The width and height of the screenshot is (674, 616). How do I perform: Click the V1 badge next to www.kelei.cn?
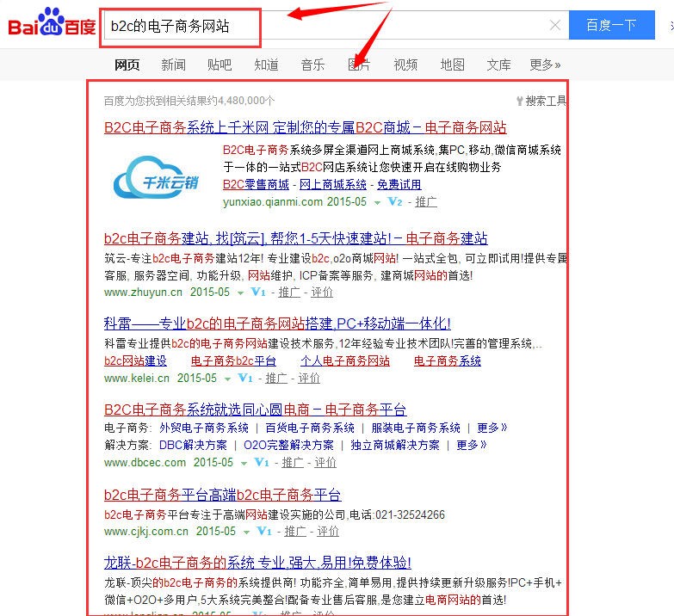[245, 378]
